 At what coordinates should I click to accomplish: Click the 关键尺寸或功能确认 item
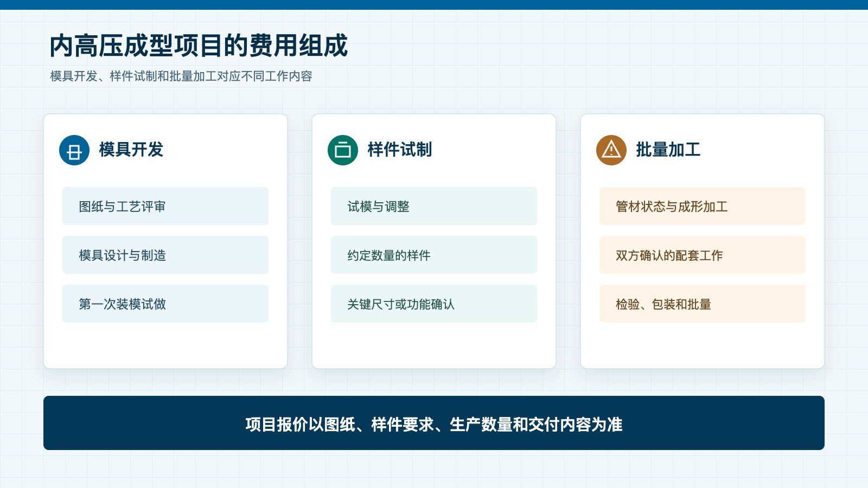434,304
